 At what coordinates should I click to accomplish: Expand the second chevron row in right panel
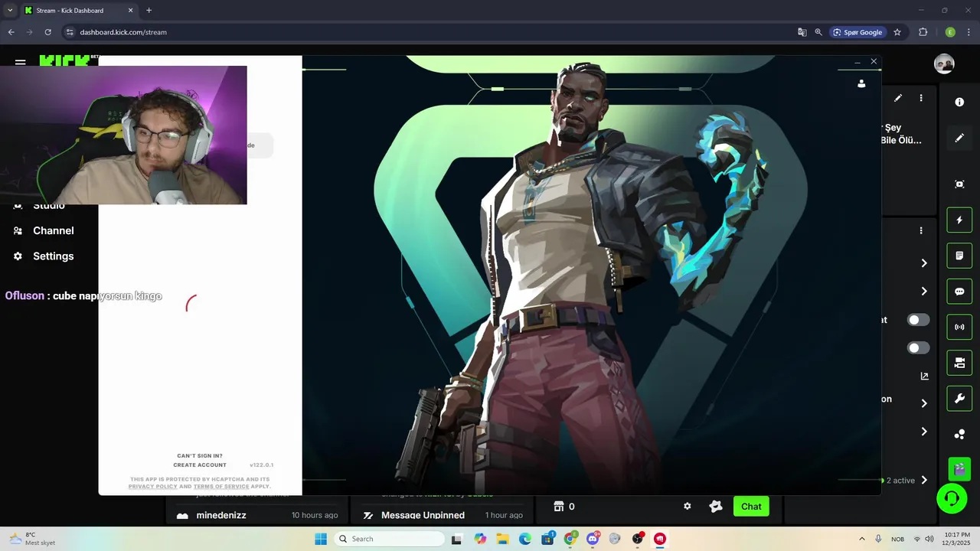pyautogui.click(x=924, y=292)
